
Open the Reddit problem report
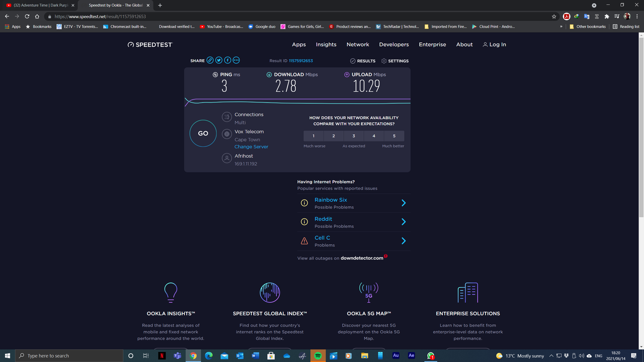(324, 219)
